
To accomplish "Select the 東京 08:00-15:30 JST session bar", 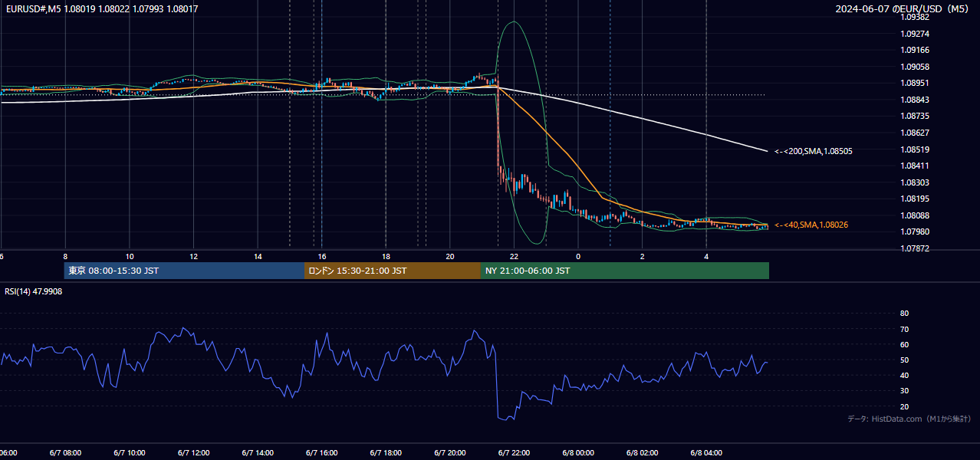I will (184, 271).
